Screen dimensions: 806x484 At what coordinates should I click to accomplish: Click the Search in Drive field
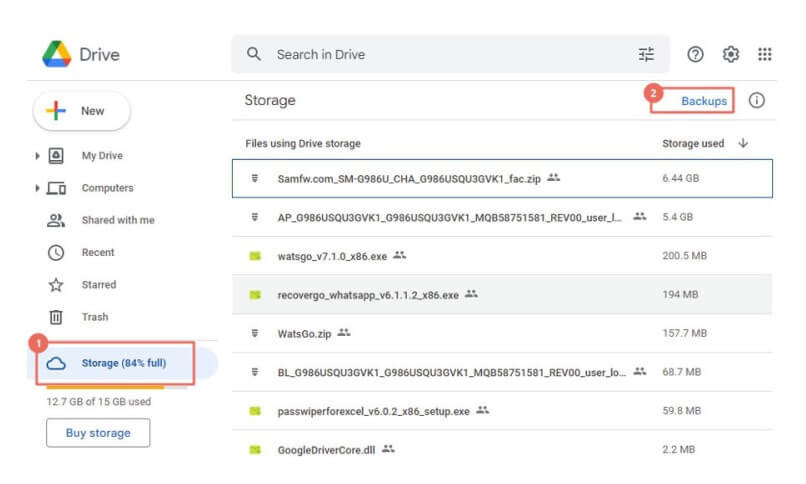pyautogui.click(x=450, y=54)
